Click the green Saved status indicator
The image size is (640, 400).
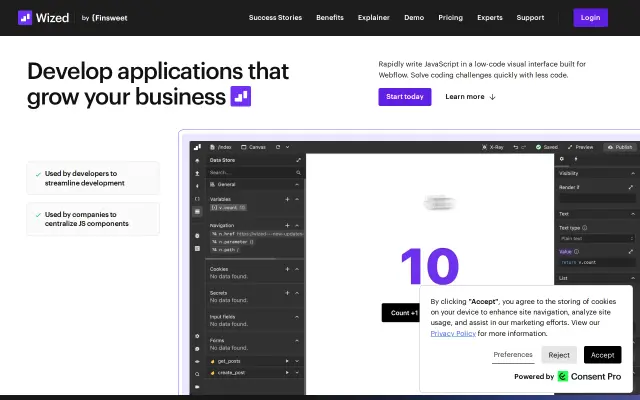point(547,147)
